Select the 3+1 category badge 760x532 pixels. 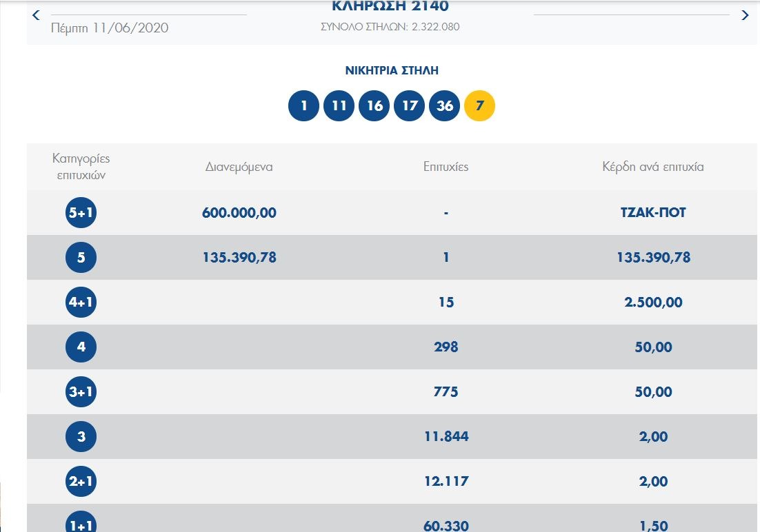click(x=81, y=392)
